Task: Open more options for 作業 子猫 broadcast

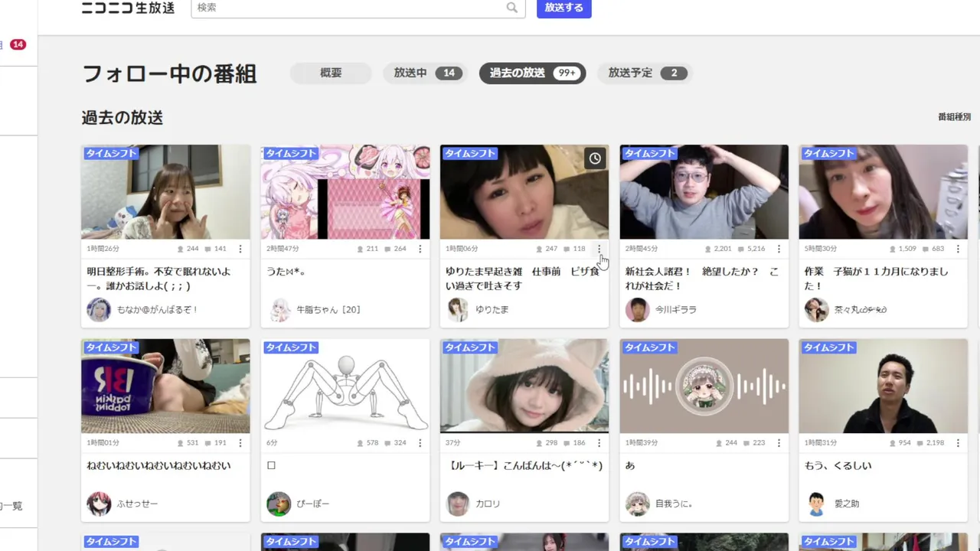Action: (958, 249)
